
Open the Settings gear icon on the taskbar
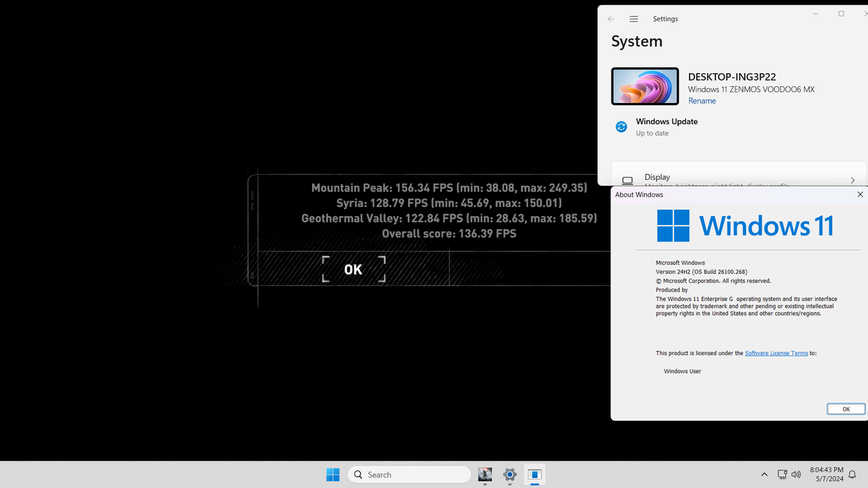click(x=510, y=474)
